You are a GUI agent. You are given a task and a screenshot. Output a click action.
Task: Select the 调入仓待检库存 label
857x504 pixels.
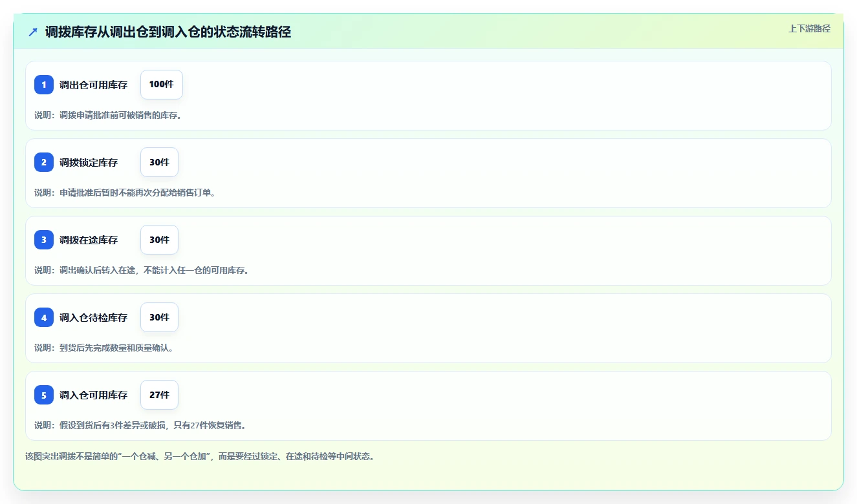pyautogui.click(x=94, y=317)
